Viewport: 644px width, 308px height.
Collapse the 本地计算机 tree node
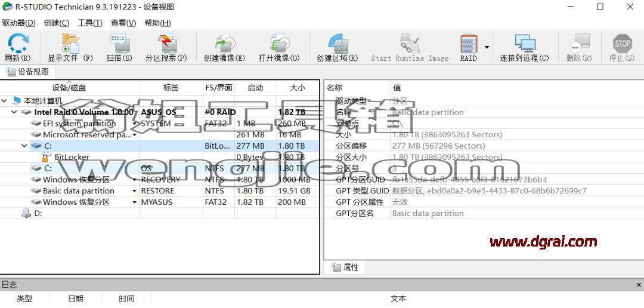(x=5, y=101)
